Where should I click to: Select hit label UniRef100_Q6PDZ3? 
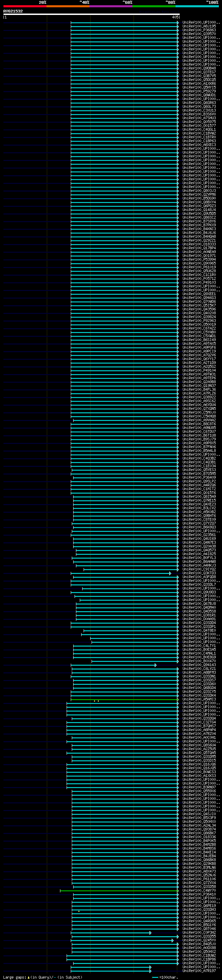pos(199,206)
